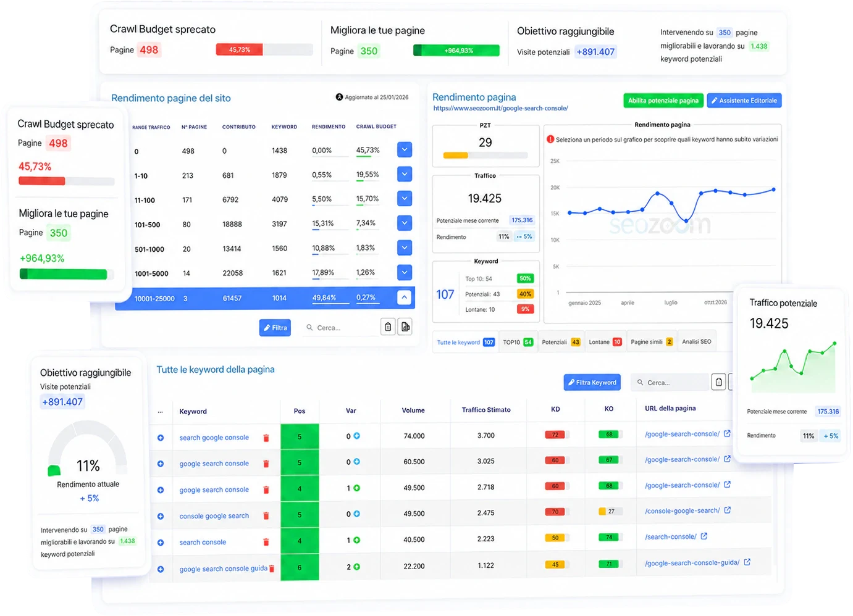Click info icon next to 'Aggiornato al 25/01/2026'
Viewport: 853px width, 616px height.
(339, 97)
